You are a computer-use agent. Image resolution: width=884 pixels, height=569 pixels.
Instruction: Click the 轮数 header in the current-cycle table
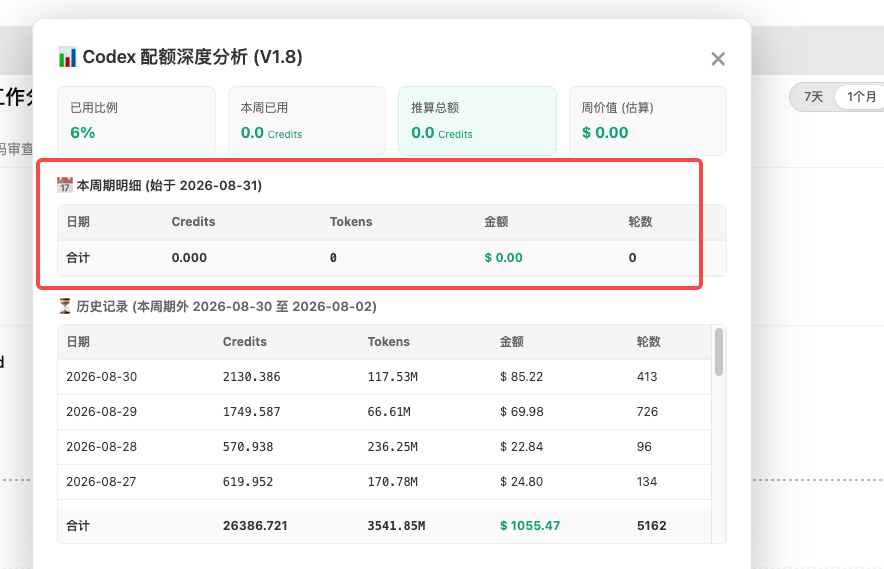[640, 222]
